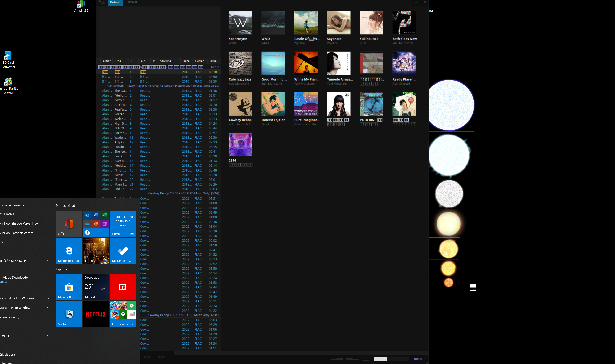Open MiniTool ShadowMaker Free in Start list
The height and width of the screenshot is (364, 615).
tap(19, 223)
